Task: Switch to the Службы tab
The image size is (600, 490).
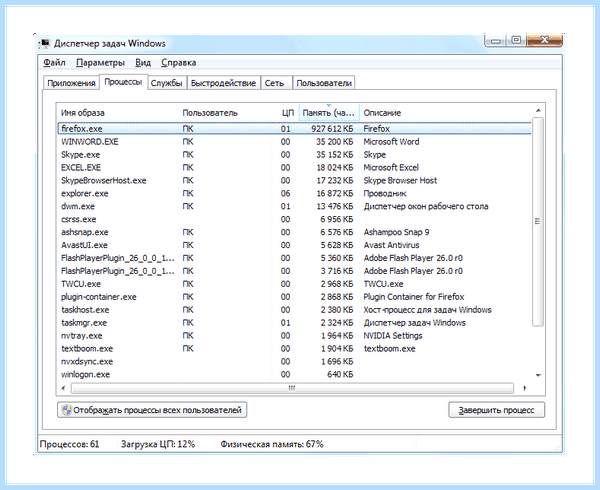Action: [x=166, y=83]
